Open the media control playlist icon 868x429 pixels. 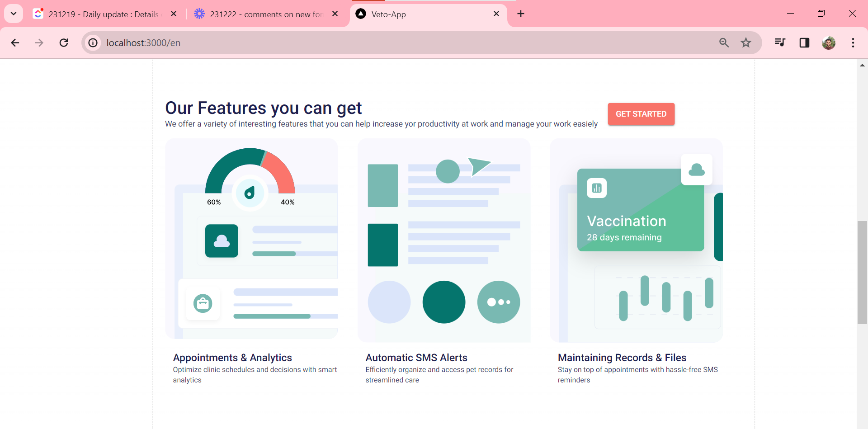(x=780, y=42)
